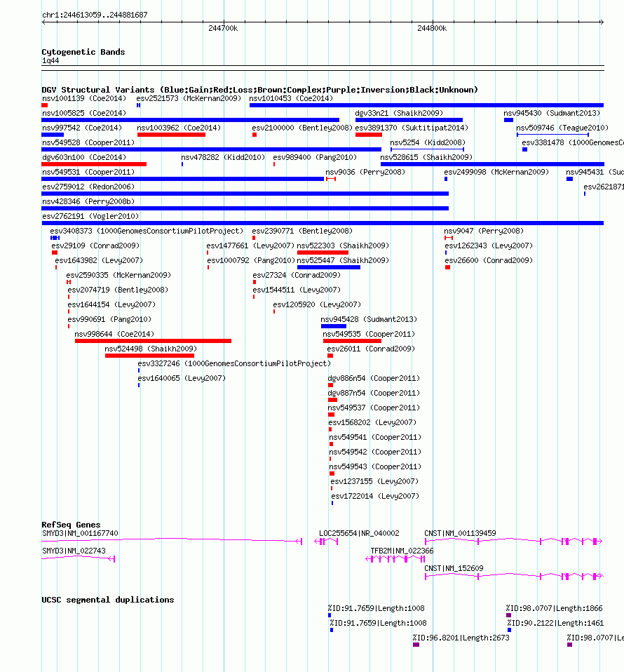Open the SMYD3|NM_001167740 gene label
This screenshot has height=672, width=624.
point(80,534)
